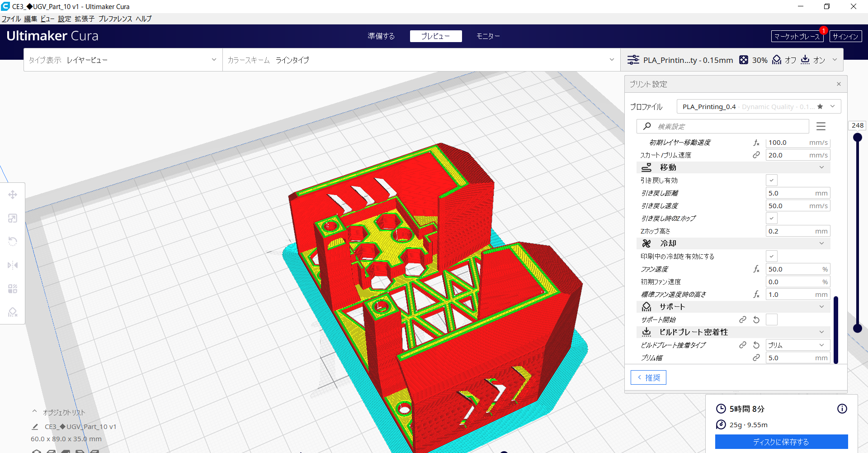Click the adhesion オン icon in header
The image size is (868, 453).
(x=805, y=60)
